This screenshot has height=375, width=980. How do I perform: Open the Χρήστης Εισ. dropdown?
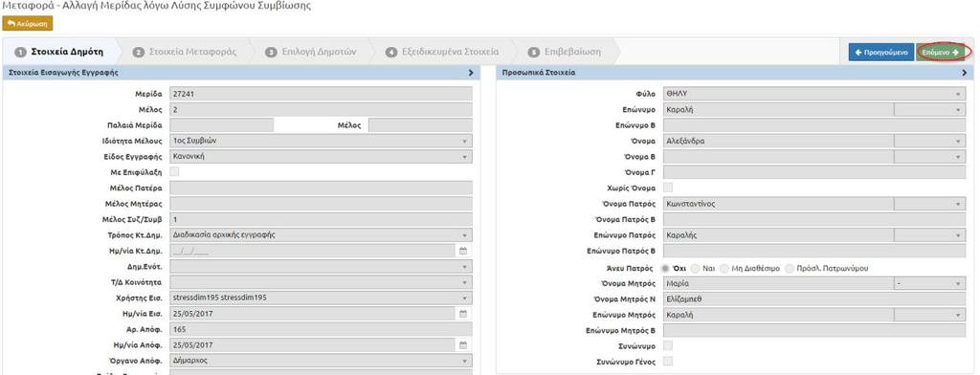(x=322, y=298)
